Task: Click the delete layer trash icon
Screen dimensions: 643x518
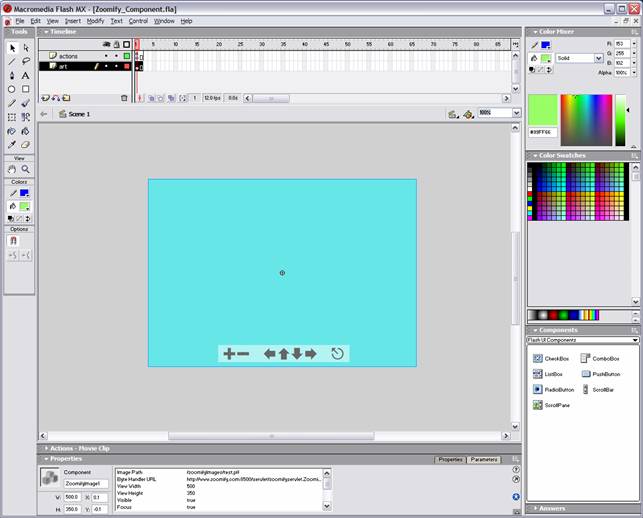Action: pyautogui.click(x=124, y=98)
